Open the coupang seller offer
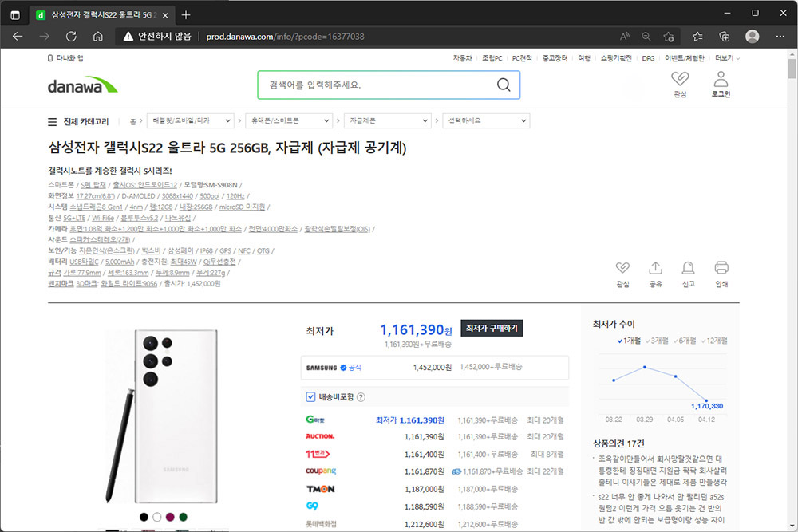The height and width of the screenshot is (532, 798). tap(434, 471)
